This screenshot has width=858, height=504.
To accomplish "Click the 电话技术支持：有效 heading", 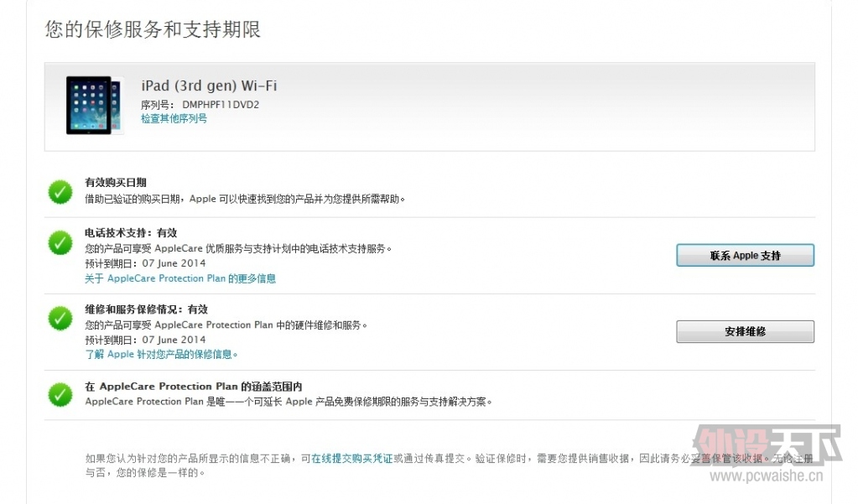I will coord(131,233).
